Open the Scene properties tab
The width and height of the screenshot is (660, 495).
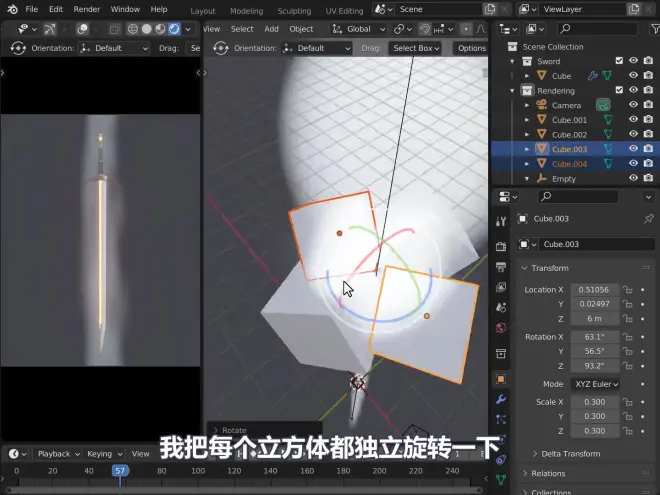[x=501, y=307]
